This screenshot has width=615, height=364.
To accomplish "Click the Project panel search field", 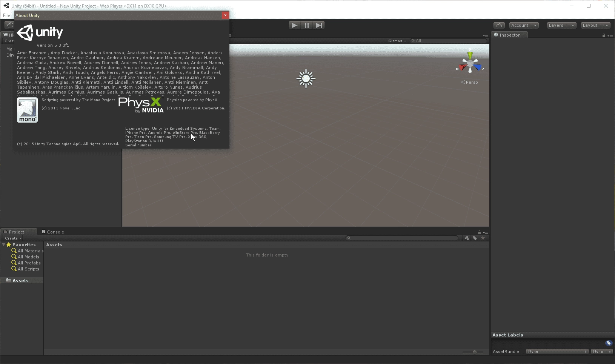I will click(x=402, y=238).
